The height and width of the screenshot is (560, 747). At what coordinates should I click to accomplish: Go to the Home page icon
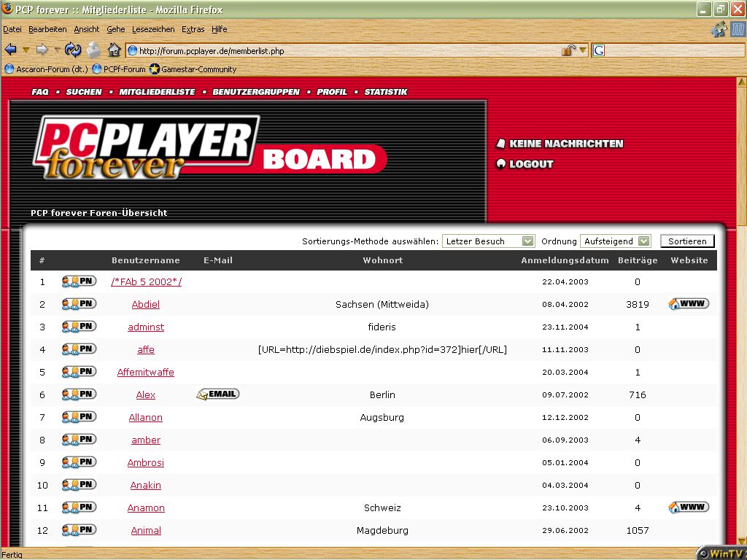click(x=114, y=50)
